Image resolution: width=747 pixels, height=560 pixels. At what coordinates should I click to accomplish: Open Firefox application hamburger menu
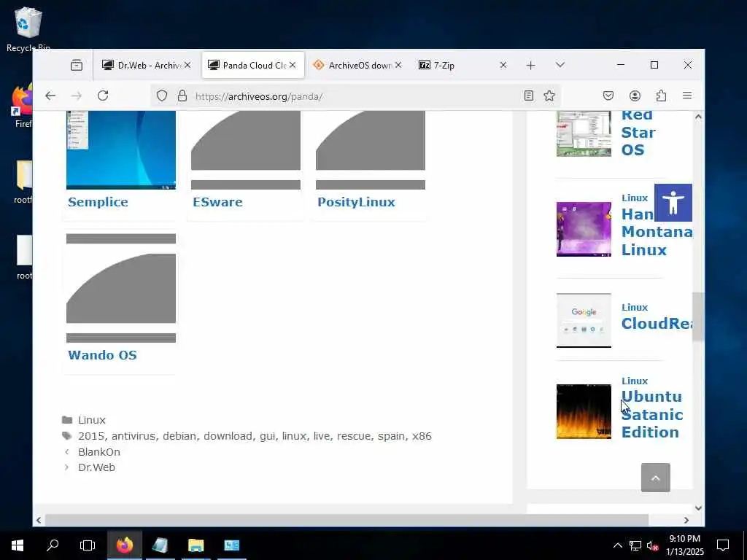[x=687, y=96]
